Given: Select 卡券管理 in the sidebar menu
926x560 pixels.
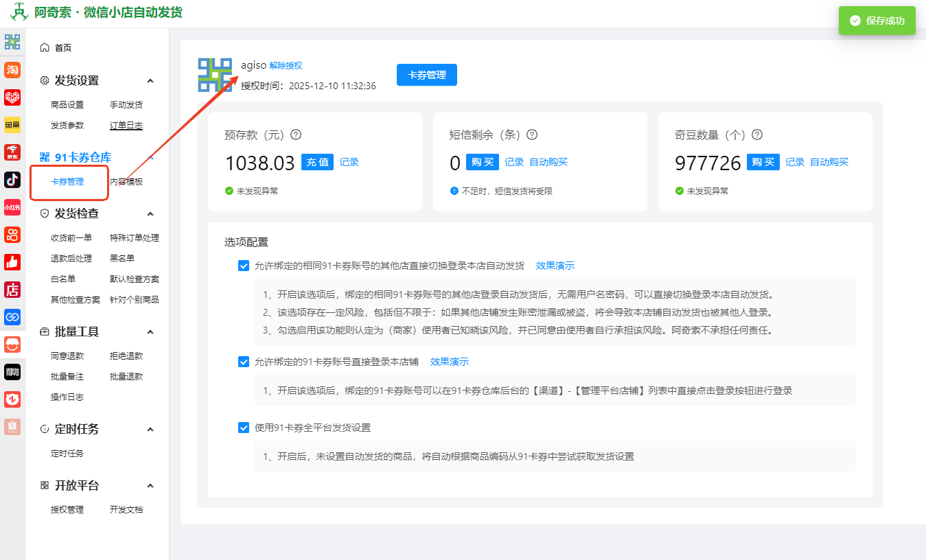Looking at the screenshot, I should point(67,182).
